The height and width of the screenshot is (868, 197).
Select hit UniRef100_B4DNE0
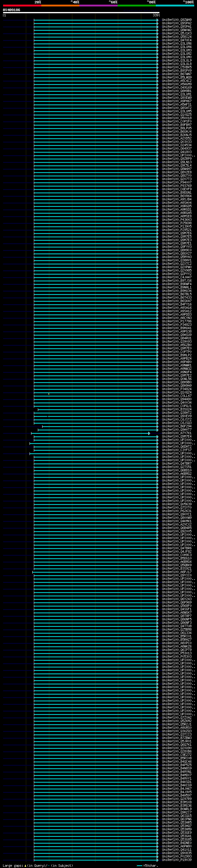coord(177,843)
